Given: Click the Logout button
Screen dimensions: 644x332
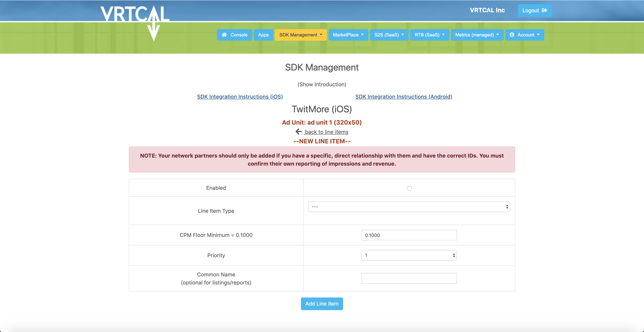Looking at the screenshot, I should point(535,11).
